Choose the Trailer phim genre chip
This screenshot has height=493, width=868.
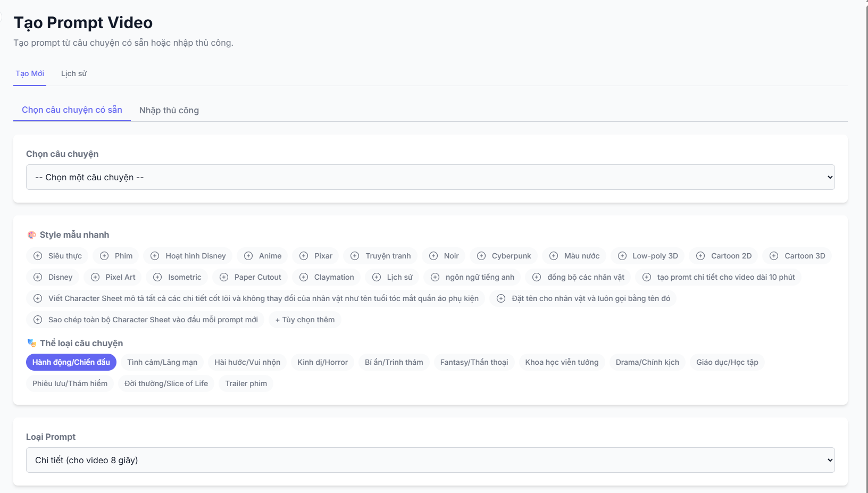[x=246, y=383]
